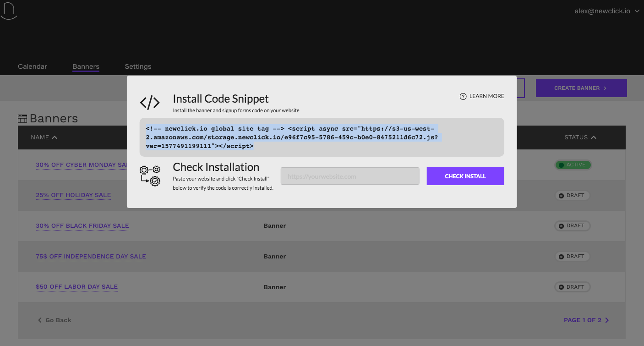Click the code brackets snippet icon

pos(150,103)
